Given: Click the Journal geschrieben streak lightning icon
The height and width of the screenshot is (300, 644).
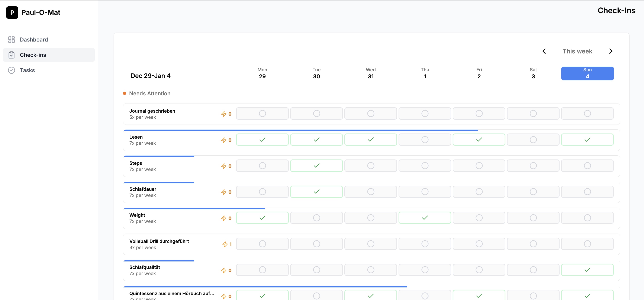Looking at the screenshot, I should (x=223, y=114).
